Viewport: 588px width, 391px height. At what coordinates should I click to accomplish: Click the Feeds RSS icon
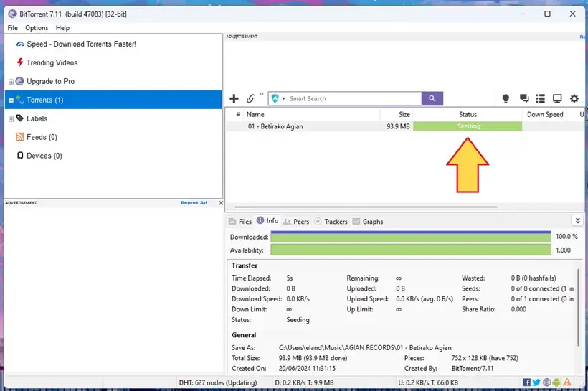point(20,136)
